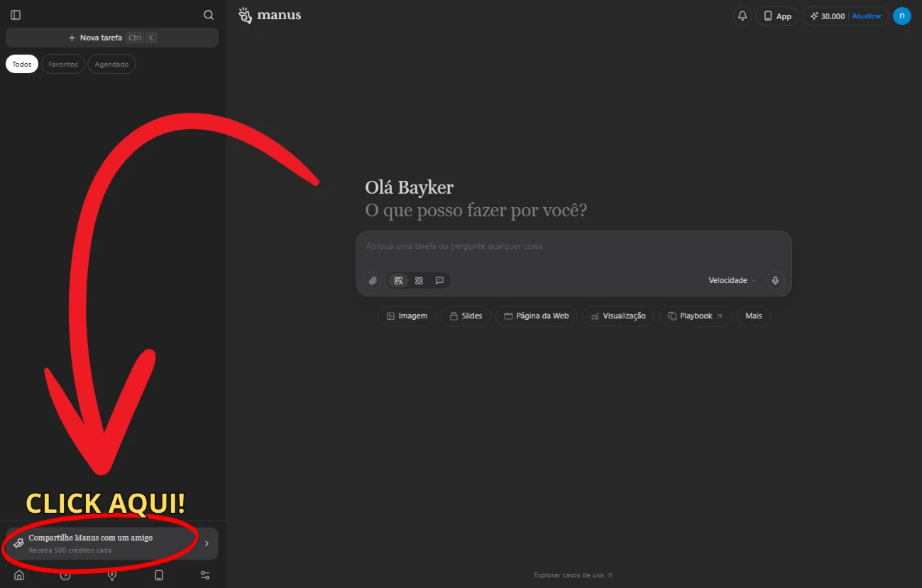Click the lightbulb icon in the sidebar footer
Image resolution: width=922 pixels, height=588 pixels.
(x=112, y=575)
